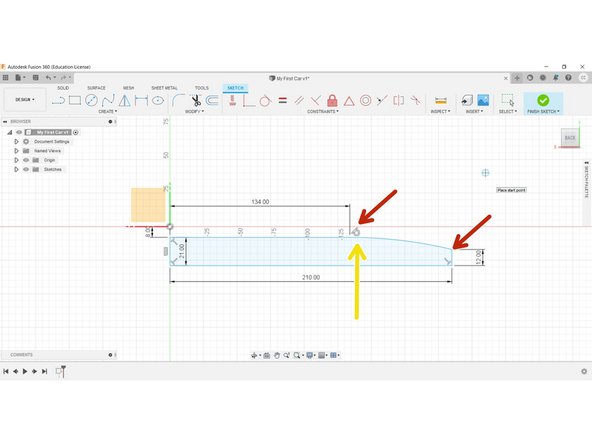Image resolution: width=592 pixels, height=444 pixels.
Task: Collapse the My First Car root node
Action: [9, 132]
